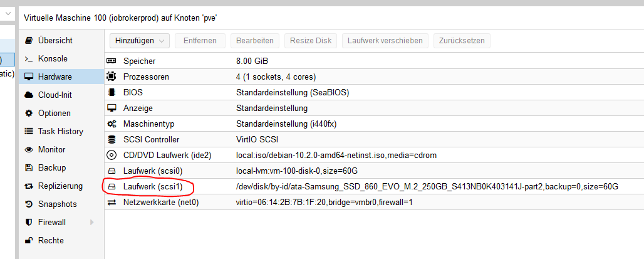Open the Optionen gear icon

pos(29,113)
